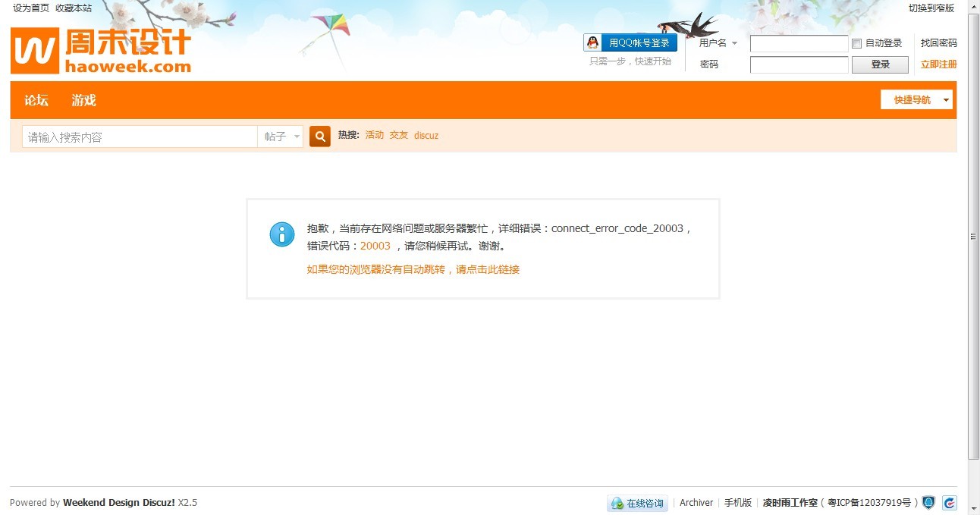Click the orange search magnifier button

tap(320, 137)
